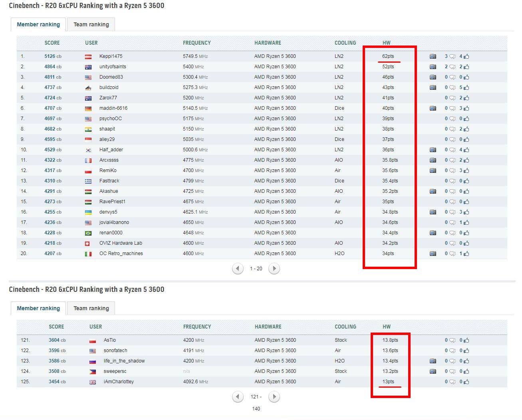Click the 4092.6 MHz frequency value
522x420 pixels.
pos(196,382)
